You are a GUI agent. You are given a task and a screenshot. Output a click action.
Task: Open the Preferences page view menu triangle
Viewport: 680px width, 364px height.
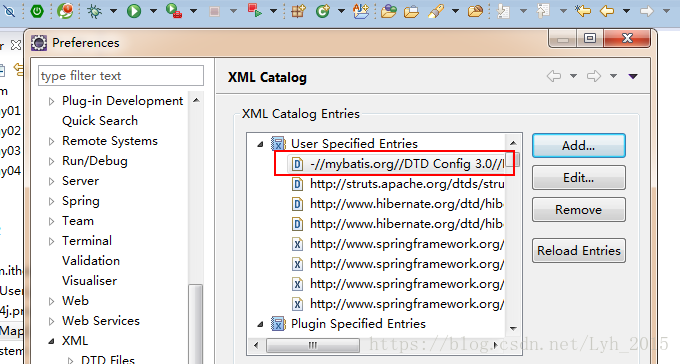(x=633, y=76)
